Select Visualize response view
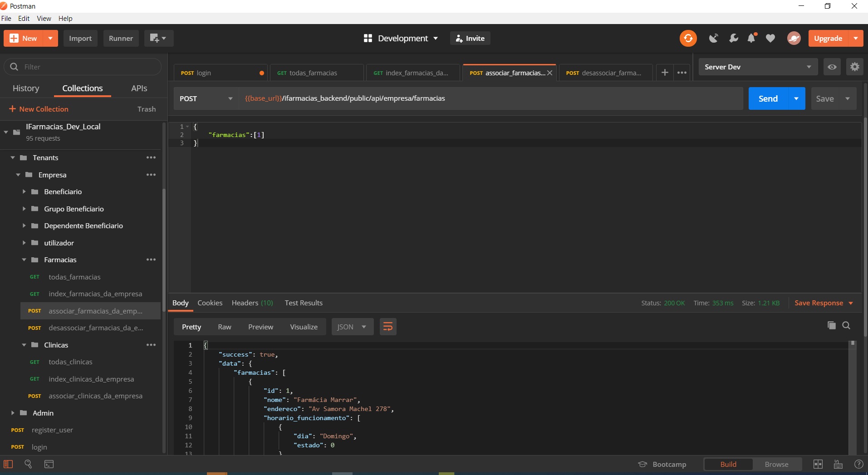The height and width of the screenshot is (475, 868). tap(304, 327)
